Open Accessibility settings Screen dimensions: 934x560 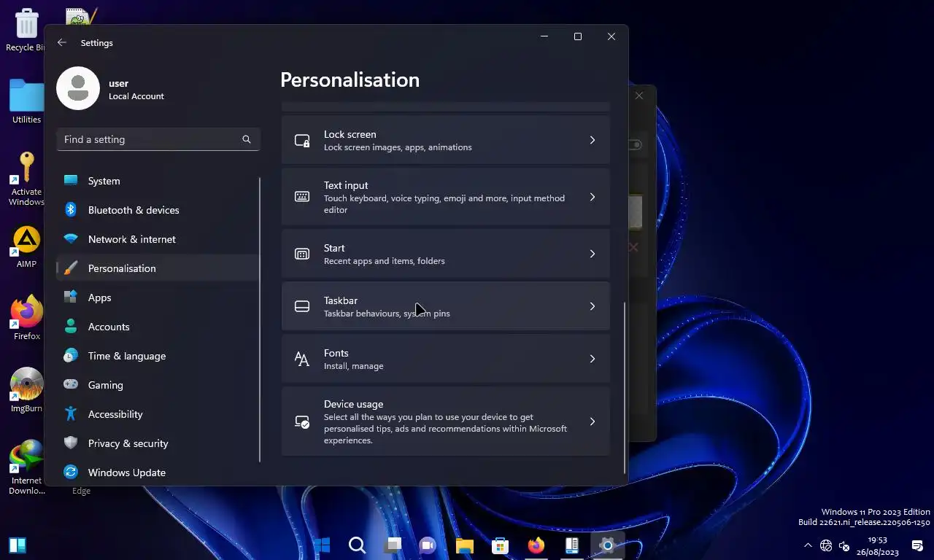[158, 414]
